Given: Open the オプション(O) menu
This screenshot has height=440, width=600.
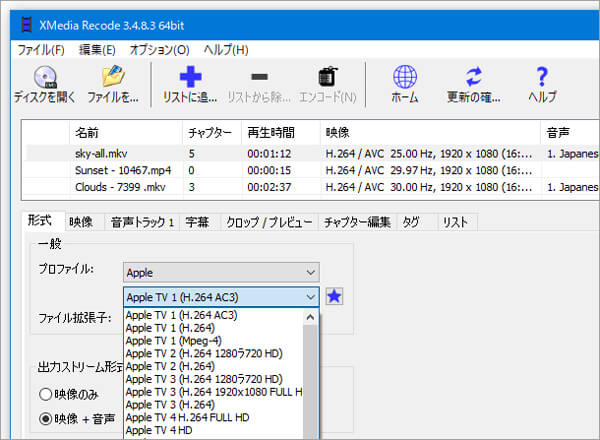Looking at the screenshot, I should pos(160,50).
